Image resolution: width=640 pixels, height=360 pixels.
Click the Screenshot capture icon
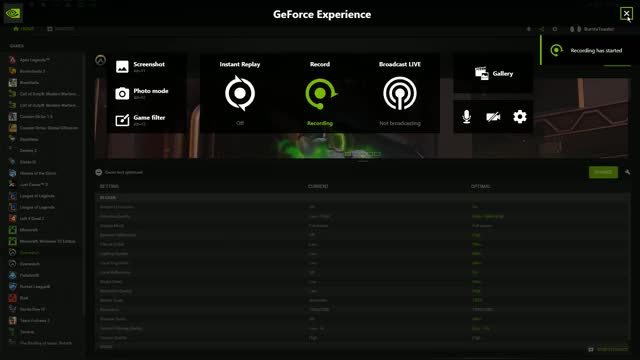[x=122, y=67]
